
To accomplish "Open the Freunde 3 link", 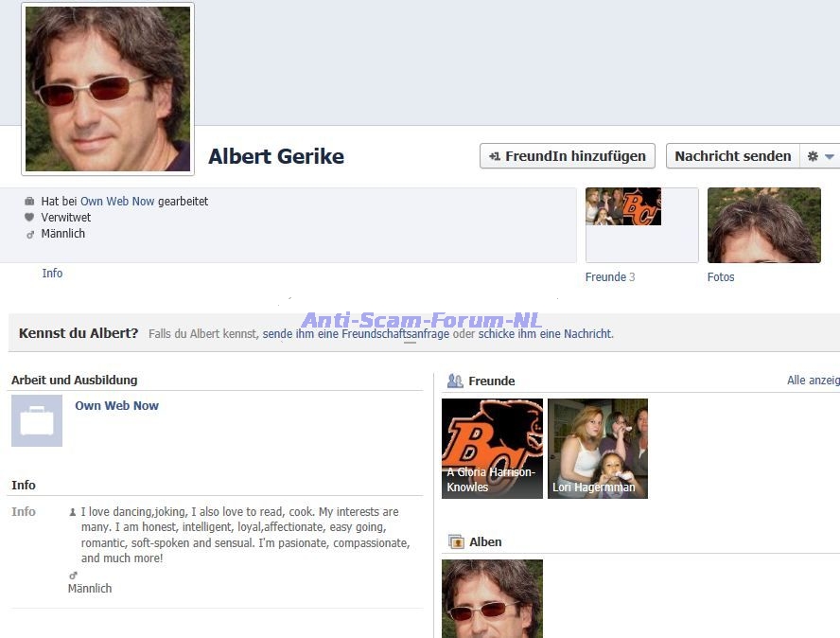I will [x=610, y=277].
